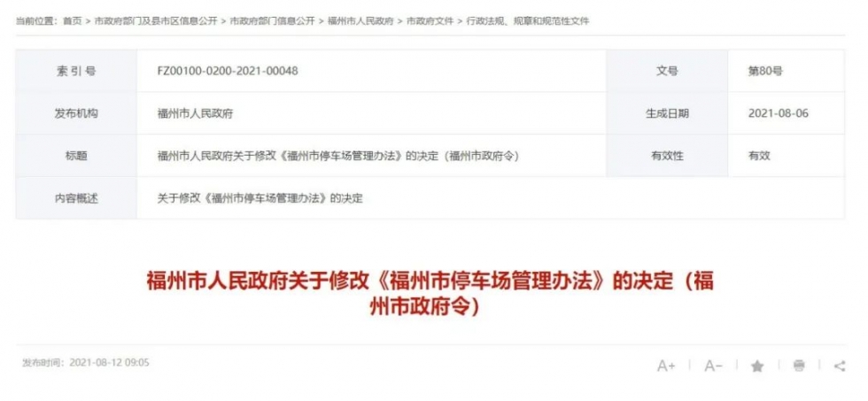Screen dimensions: 868x401
Task: Click the 生成日期 value 2021-08-06
Action: coord(779,113)
